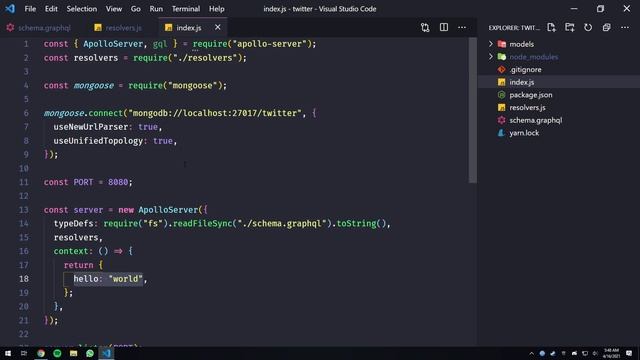The image size is (640, 360).
Task: Create a new file in Explorer
Action: (551, 27)
